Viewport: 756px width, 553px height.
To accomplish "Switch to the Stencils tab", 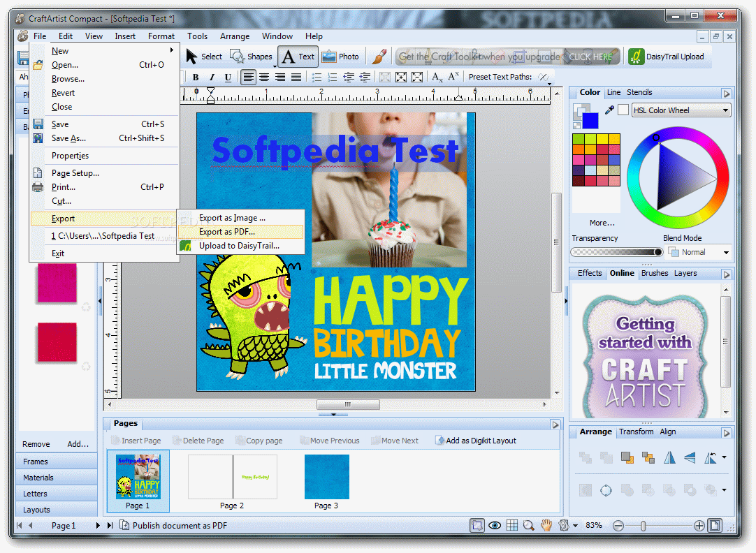I will tap(639, 92).
